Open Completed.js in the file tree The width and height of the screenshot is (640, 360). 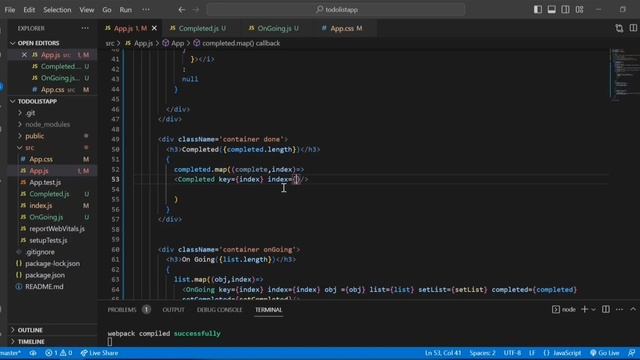coord(49,194)
